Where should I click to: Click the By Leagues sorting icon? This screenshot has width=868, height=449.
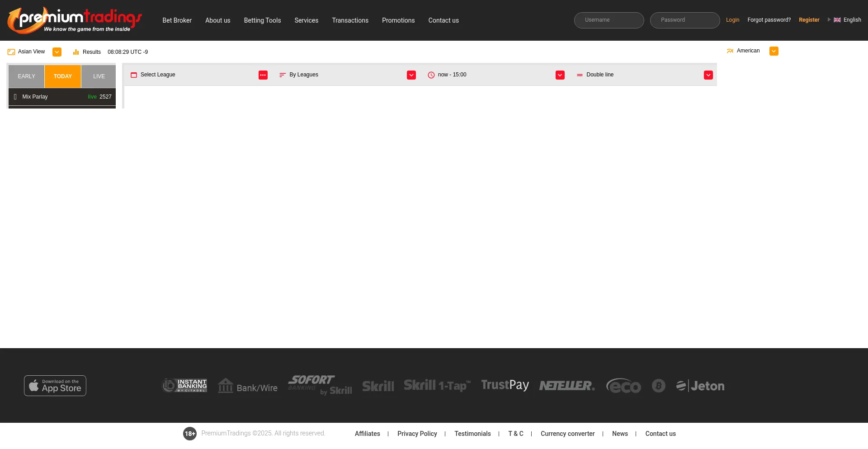[x=283, y=75]
